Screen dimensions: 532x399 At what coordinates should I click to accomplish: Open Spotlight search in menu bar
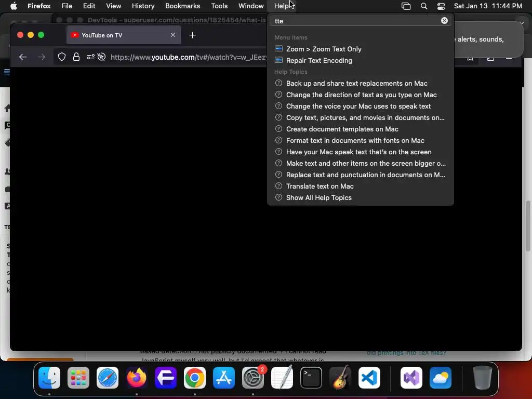(x=424, y=6)
